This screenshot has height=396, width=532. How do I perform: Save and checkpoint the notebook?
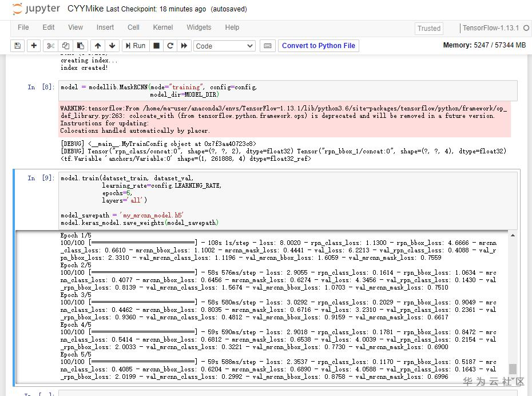[x=18, y=46]
